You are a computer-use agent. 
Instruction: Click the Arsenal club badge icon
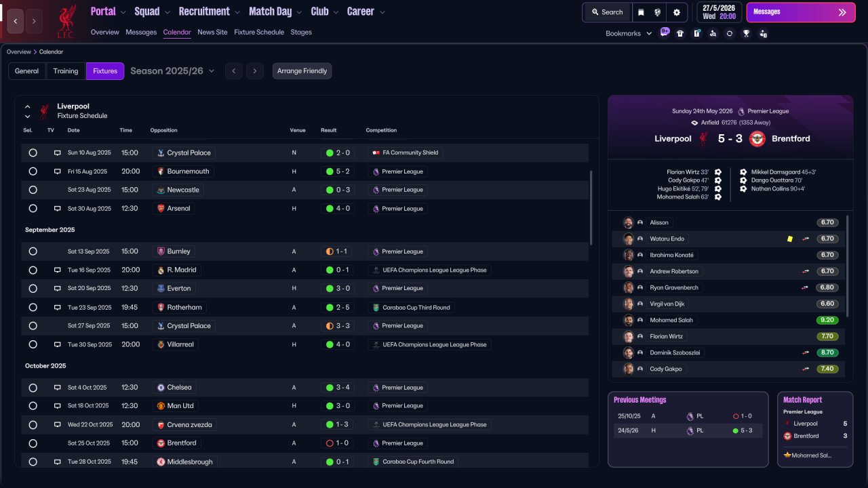(161, 209)
